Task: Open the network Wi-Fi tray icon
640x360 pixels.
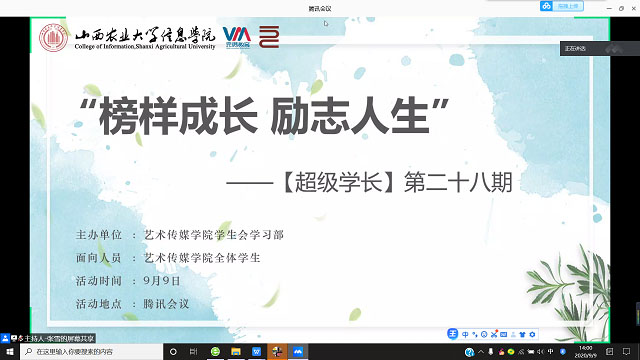Action: pyautogui.click(x=521, y=352)
